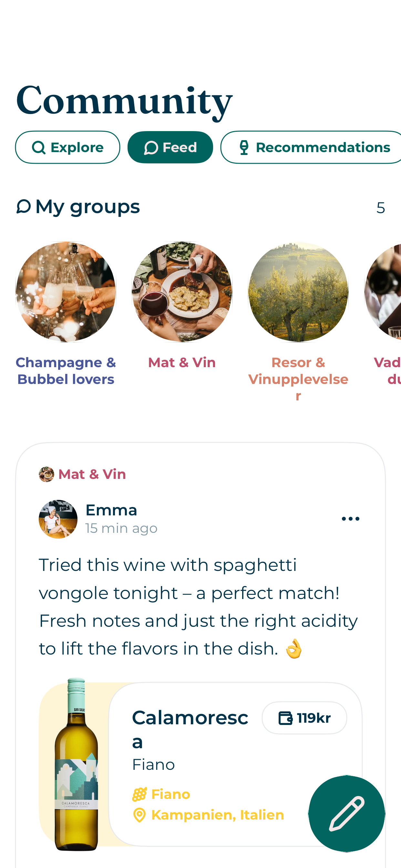Tap the location pin beside Kampanien
The width and height of the screenshot is (401, 868).
[139, 815]
